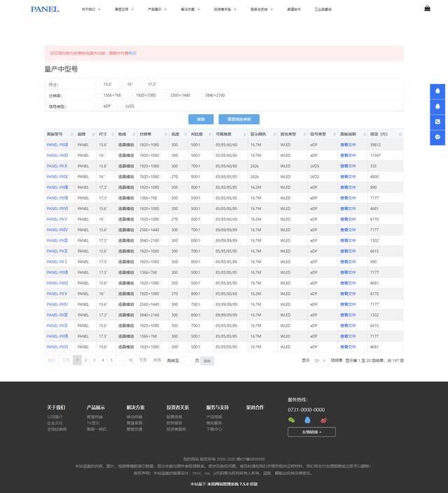Click sort icon on 信号类型 column header

coord(334,134)
